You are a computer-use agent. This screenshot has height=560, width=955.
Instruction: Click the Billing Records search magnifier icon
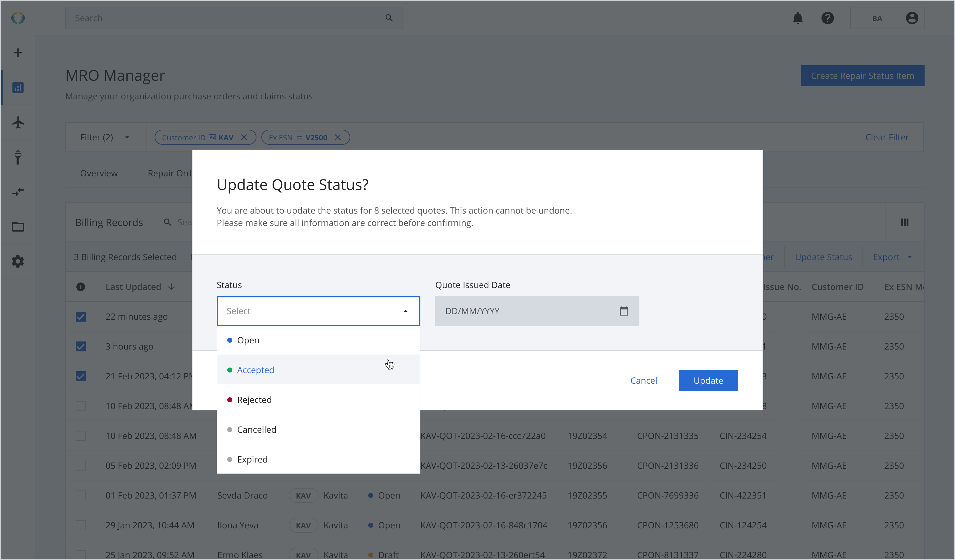[x=167, y=222]
